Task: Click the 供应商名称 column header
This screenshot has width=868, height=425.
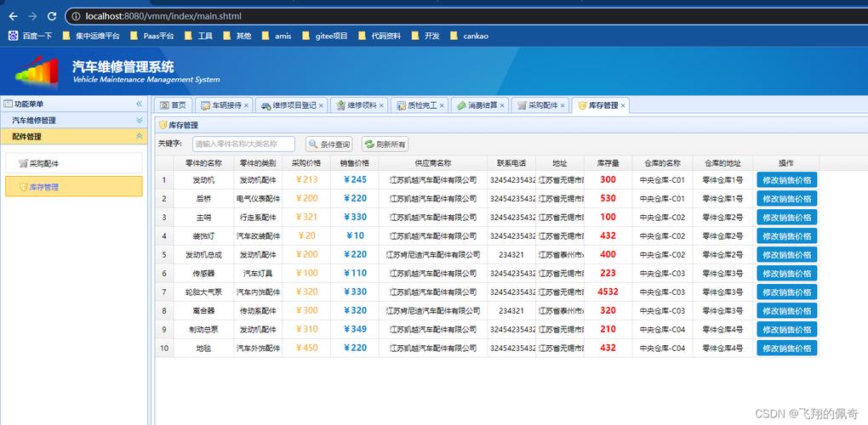Action: [x=433, y=163]
